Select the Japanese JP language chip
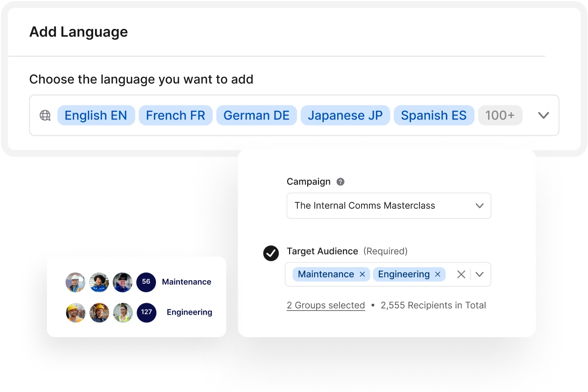 [345, 115]
